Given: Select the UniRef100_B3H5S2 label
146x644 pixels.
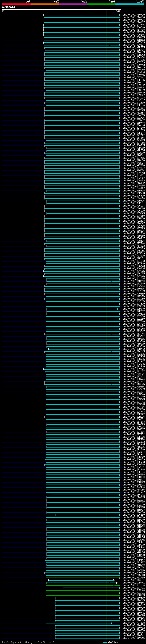Looking at the screenshot, I should coord(133,40).
